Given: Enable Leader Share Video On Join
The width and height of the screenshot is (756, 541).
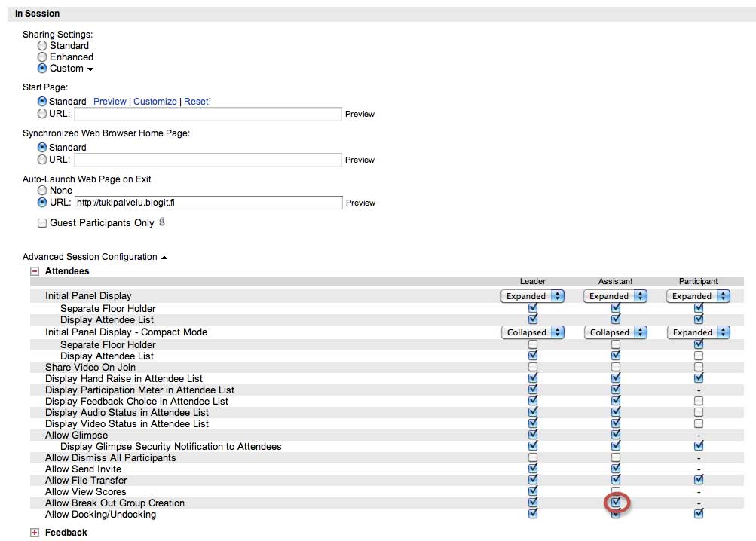Looking at the screenshot, I should [x=533, y=367].
